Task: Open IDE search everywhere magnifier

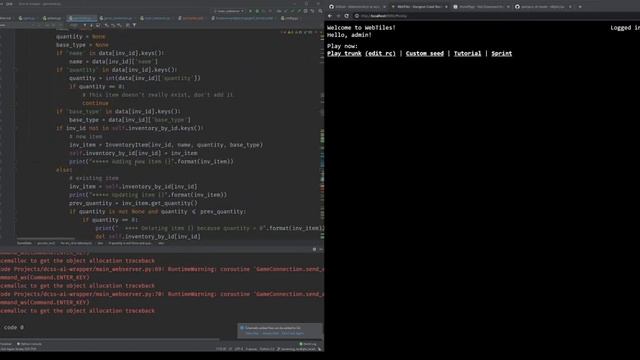Action: point(320,11)
